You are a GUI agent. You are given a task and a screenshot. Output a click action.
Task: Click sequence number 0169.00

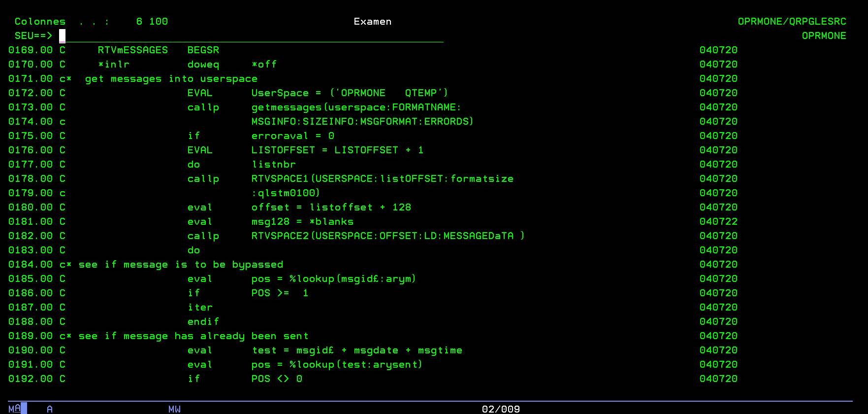31,50
